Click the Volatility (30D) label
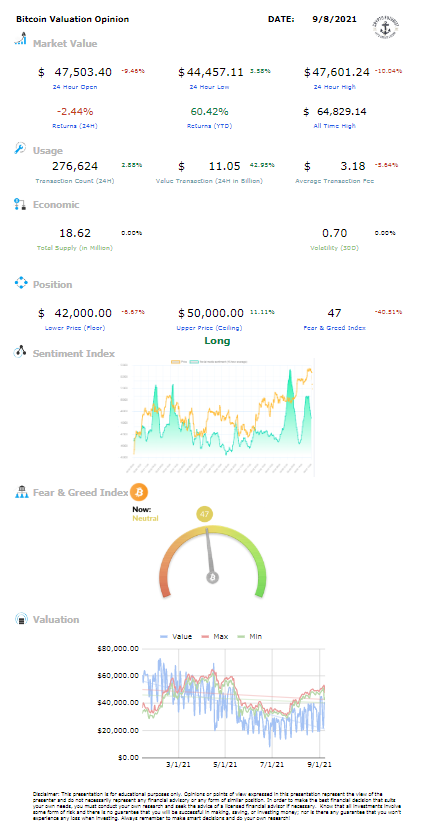This screenshot has width=425, height=838. click(335, 248)
